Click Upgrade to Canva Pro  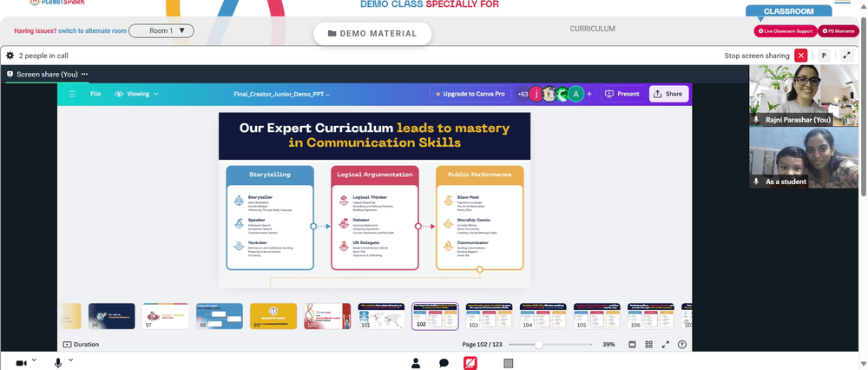point(470,94)
